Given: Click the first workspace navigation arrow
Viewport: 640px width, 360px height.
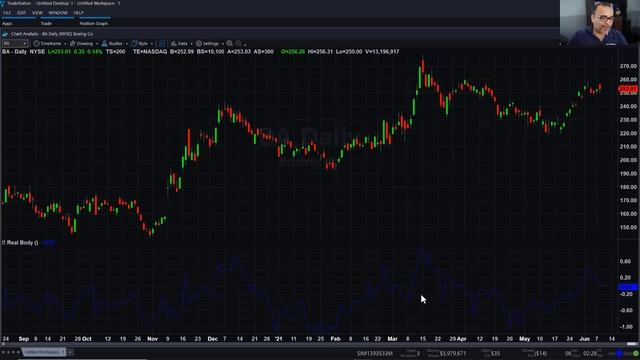Looking at the screenshot, I should 3,352.
